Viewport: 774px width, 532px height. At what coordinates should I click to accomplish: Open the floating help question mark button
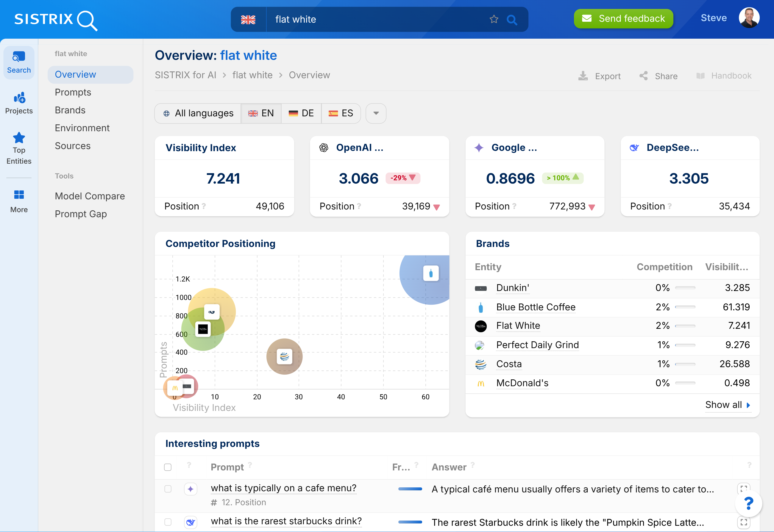coord(749,503)
